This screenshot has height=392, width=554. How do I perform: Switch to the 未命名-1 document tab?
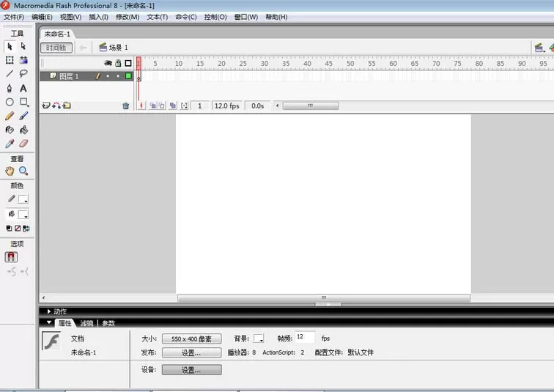[57, 34]
